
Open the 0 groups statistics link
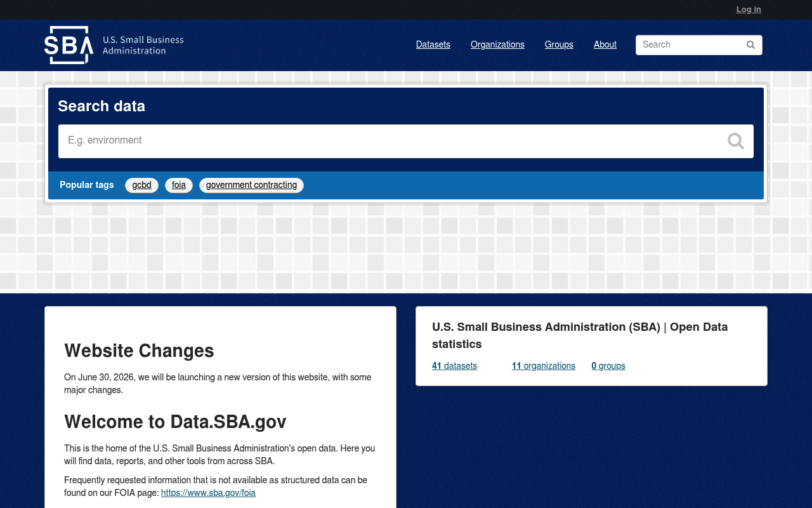pos(608,366)
